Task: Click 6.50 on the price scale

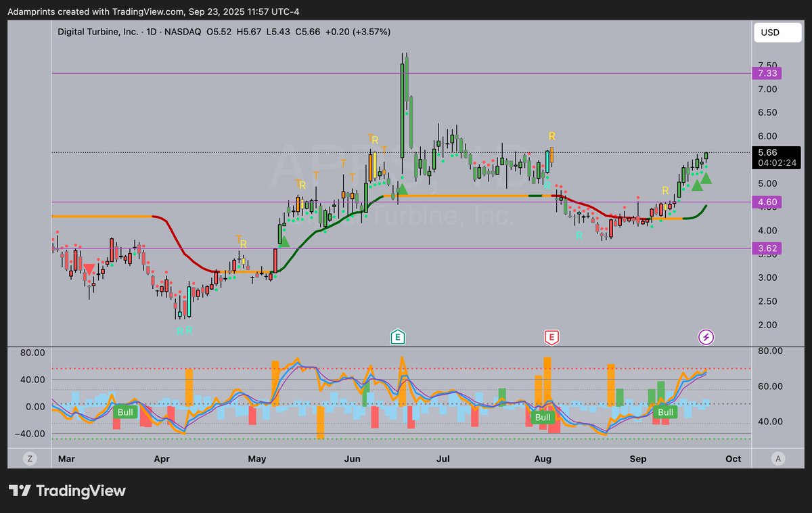Action: 767,113
